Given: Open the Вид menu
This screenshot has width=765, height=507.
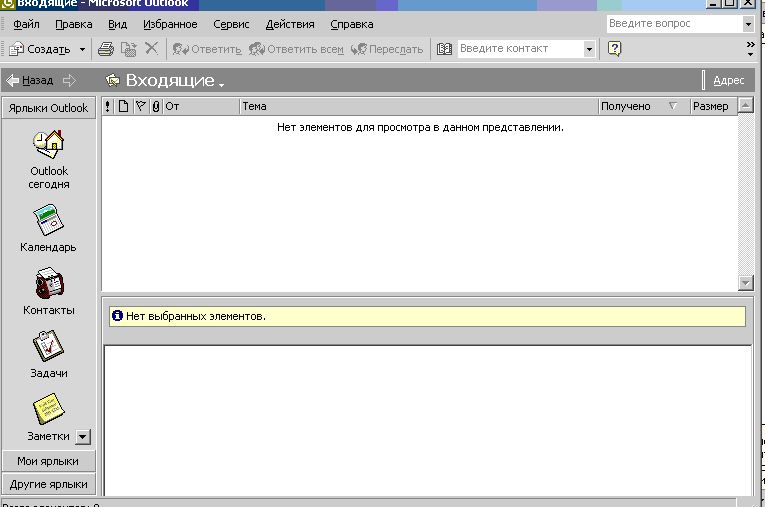Looking at the screenshot, I should pos(118,24).
